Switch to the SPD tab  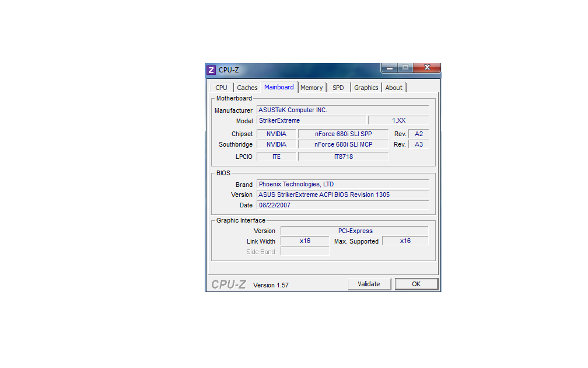coord(338,88)
